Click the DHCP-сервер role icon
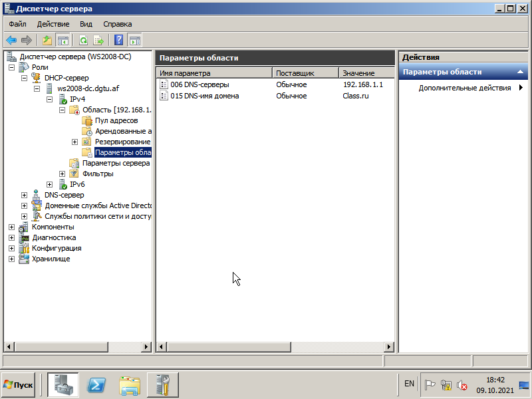The width and height of the screenshot is (532, 399). coord(37,78)
